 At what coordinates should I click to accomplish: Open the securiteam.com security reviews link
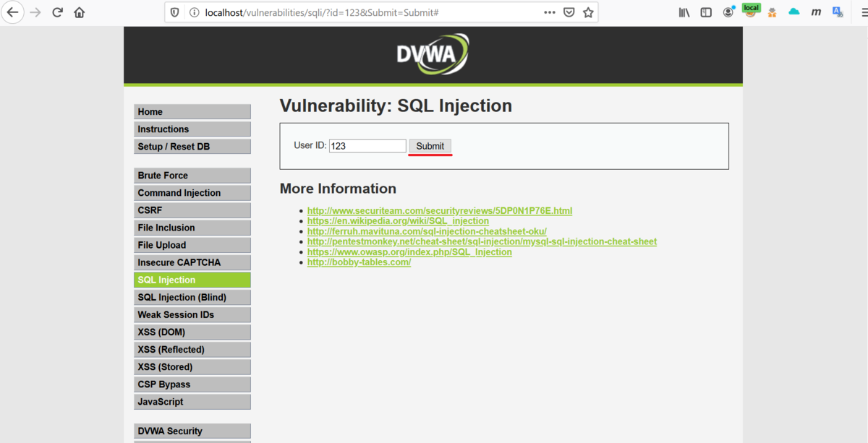pyautogui.click(x=440, y=211)
